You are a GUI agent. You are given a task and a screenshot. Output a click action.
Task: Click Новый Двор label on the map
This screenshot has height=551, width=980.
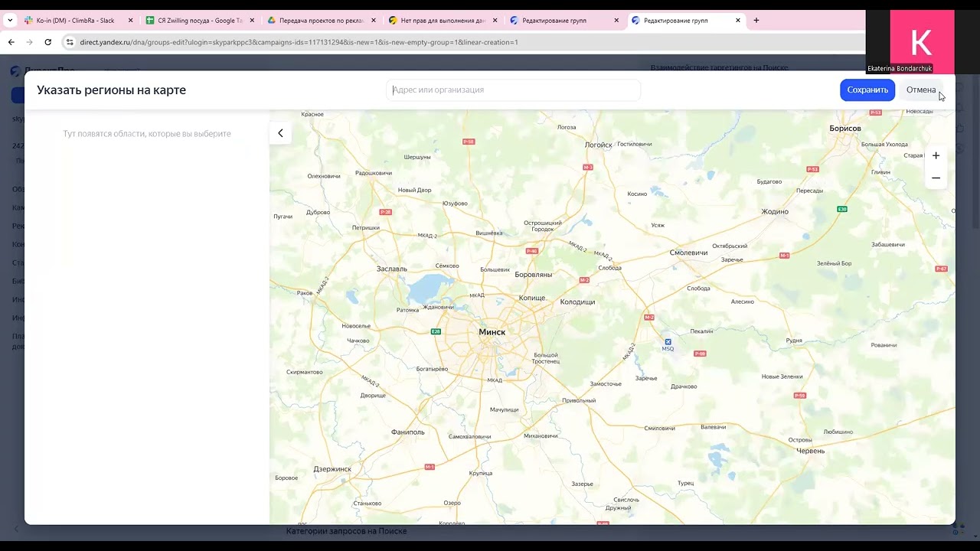pos(415,190)
